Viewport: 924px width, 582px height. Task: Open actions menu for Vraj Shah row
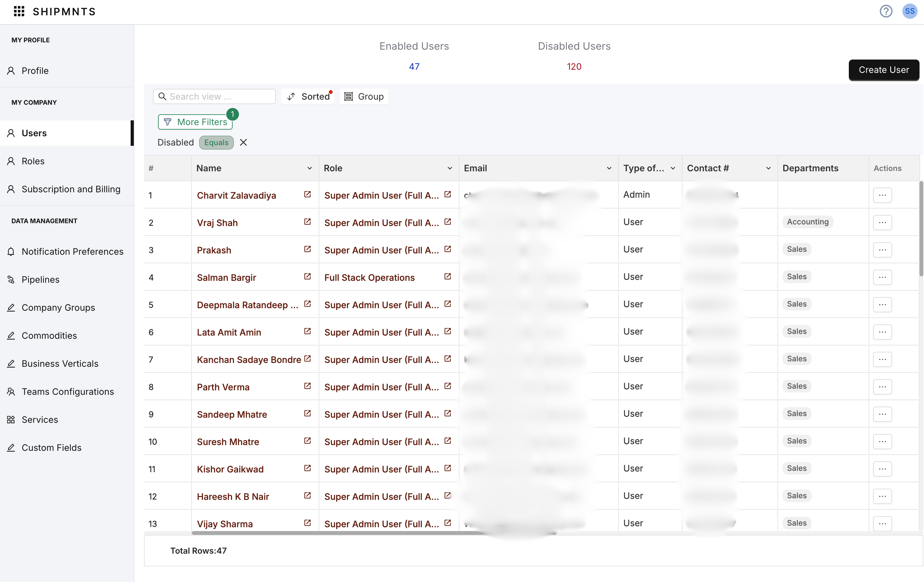(882, 222)
